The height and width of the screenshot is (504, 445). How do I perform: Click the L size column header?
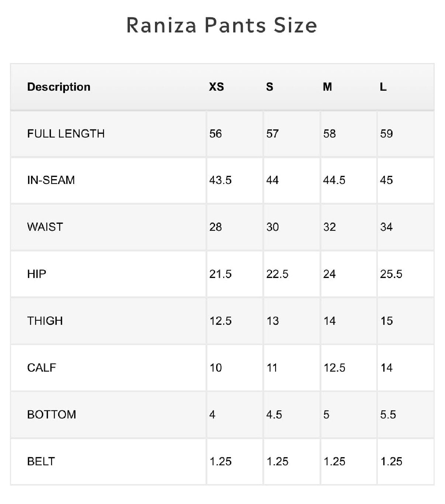click(x=383, y=87)
